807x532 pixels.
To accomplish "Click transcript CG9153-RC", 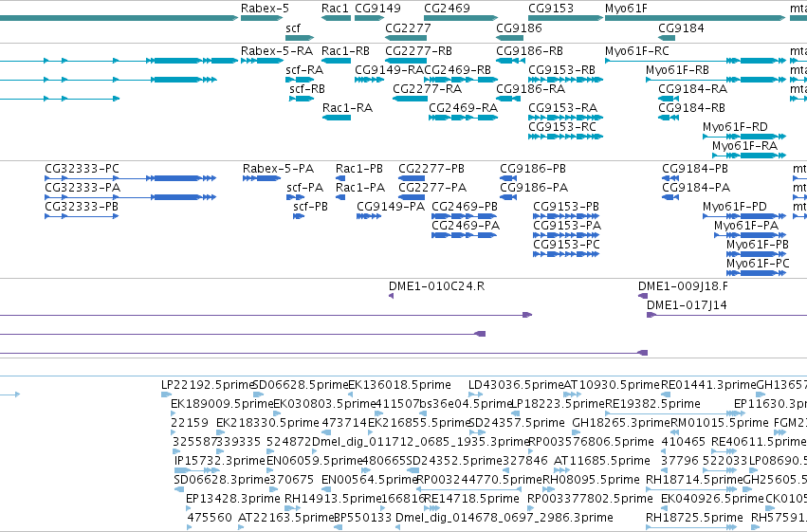I will tap(562, 127).
